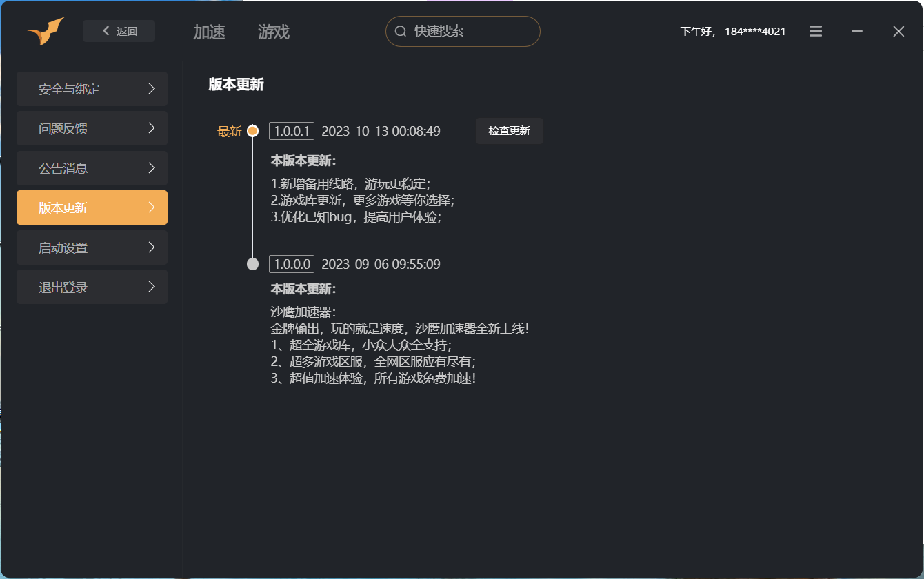Viewport: 924px width, 579px height.
Task: Click the magnifier icon in search bar
Action: [401, 31]
